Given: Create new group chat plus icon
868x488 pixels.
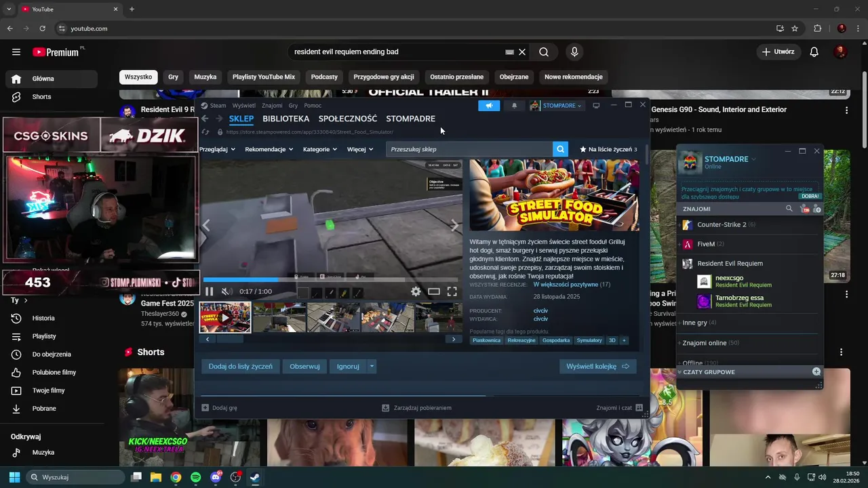Looking at the screenshot, I should click(x=816, y=371).
